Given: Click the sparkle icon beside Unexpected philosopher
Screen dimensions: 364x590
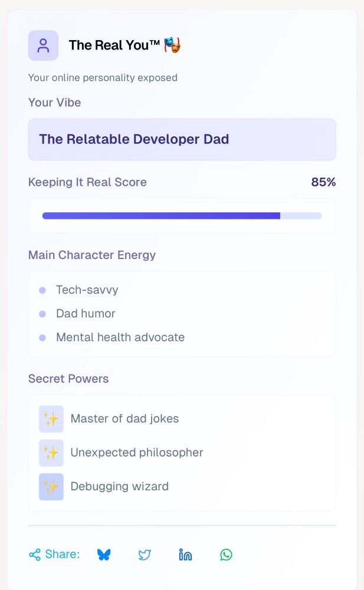Looking at the screenshot, I should (x=51, y=453).
